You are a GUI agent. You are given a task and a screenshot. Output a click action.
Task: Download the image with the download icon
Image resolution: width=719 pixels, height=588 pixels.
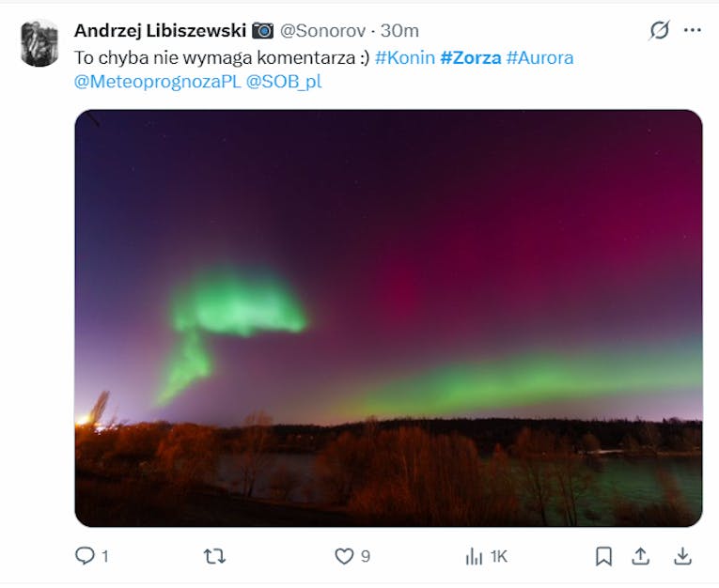click(x=682, y=556)
